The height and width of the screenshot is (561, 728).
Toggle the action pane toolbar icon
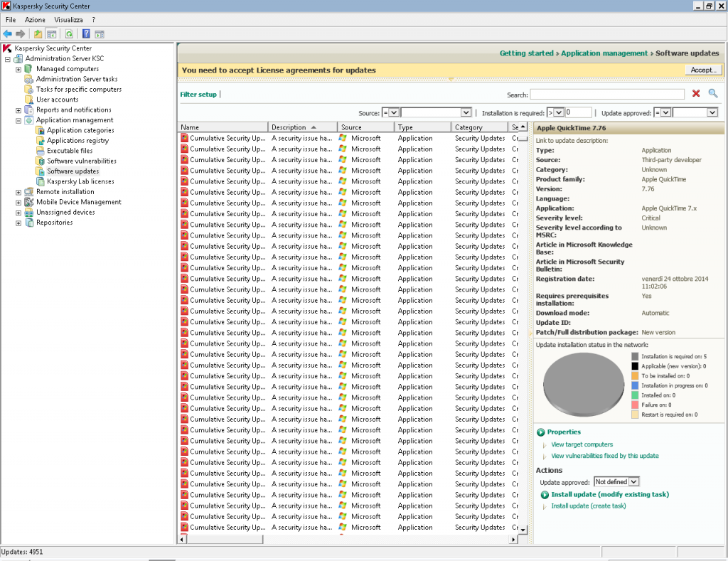point(100,34)
